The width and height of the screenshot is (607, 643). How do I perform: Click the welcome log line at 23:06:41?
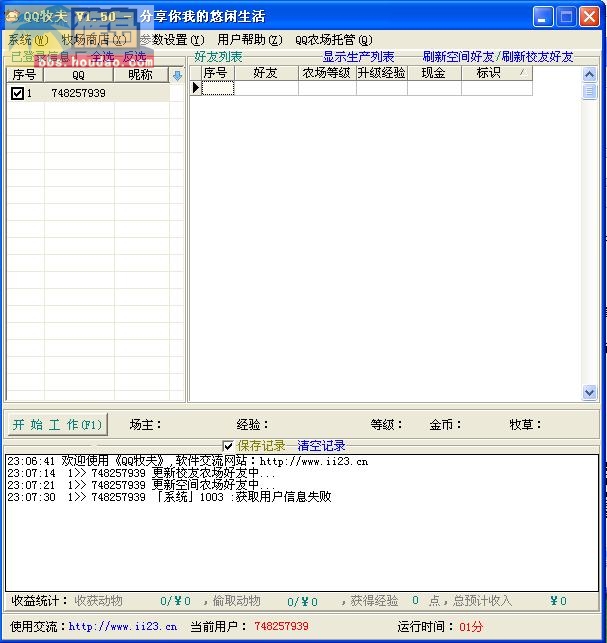[188, 461]
